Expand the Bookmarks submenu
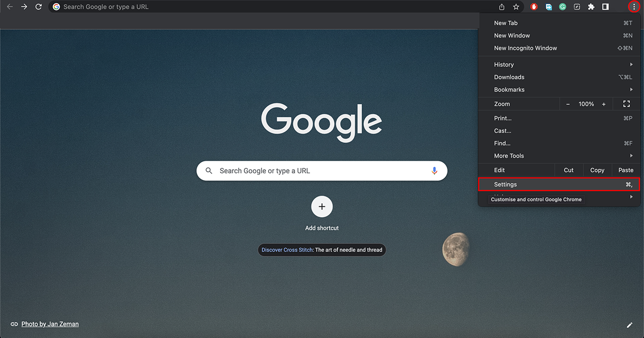 pyautogui.click(x=559, y=90)
